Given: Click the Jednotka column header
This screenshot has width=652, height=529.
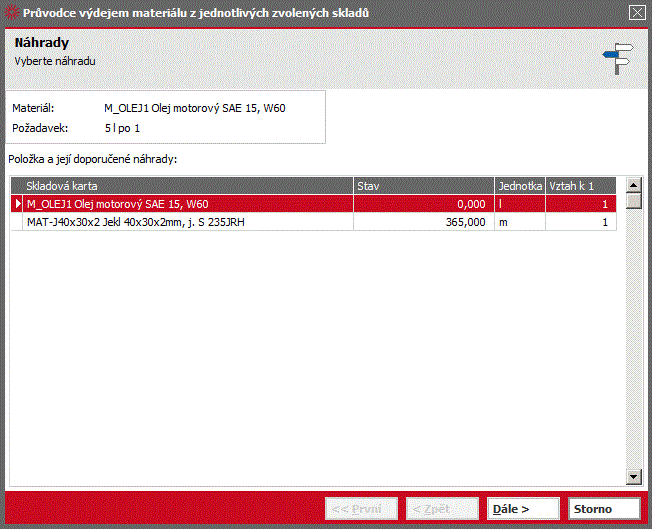Looking at the screenshot, I should tap(520, 186).
